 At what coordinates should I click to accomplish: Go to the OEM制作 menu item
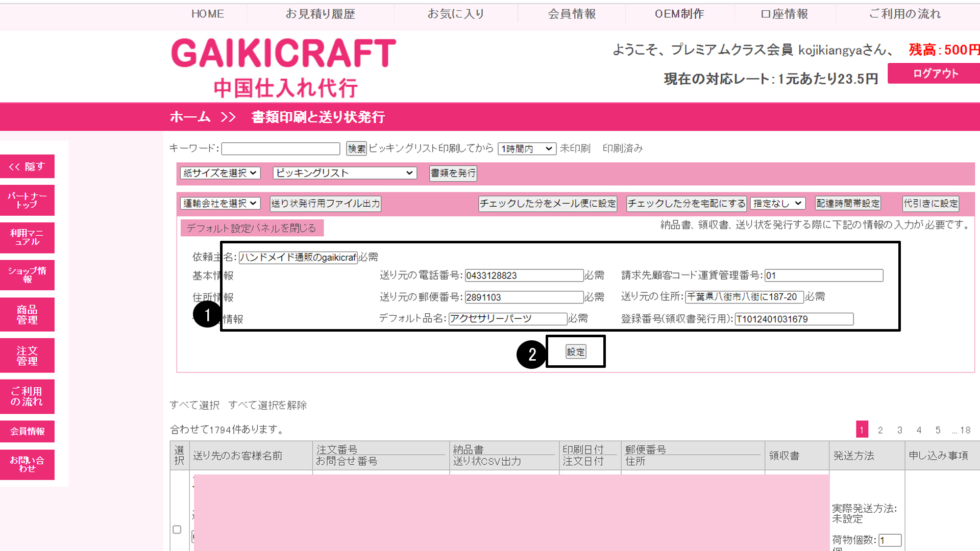pyautogui.click(x=679, y=14)
